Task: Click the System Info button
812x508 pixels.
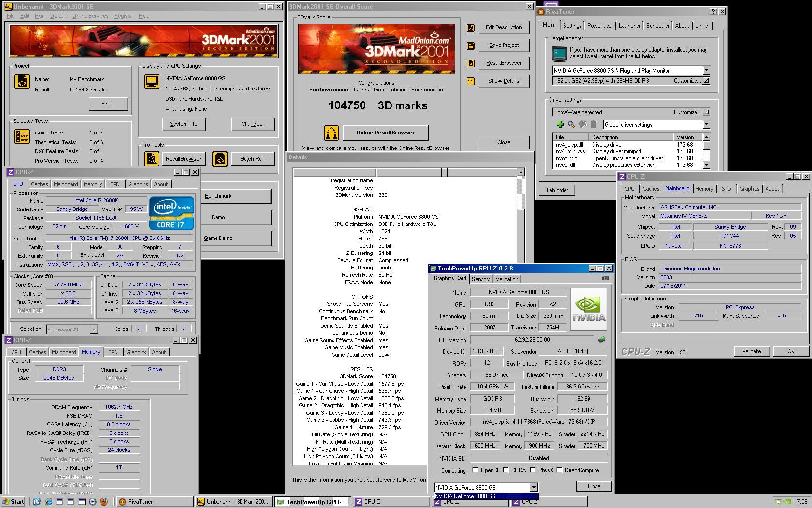Action: coord(184,124)
